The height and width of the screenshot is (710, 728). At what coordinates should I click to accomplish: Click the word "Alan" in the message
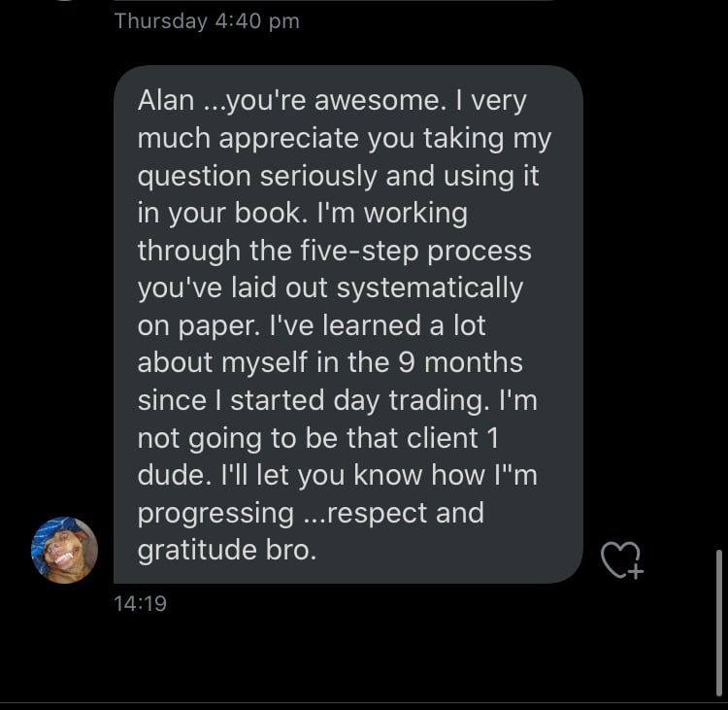point(167,101)
